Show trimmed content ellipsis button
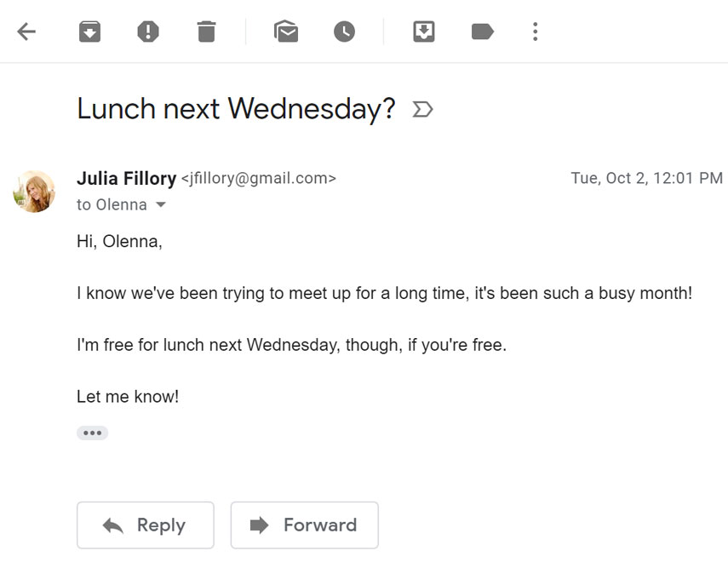 click(x=92, y=433)
